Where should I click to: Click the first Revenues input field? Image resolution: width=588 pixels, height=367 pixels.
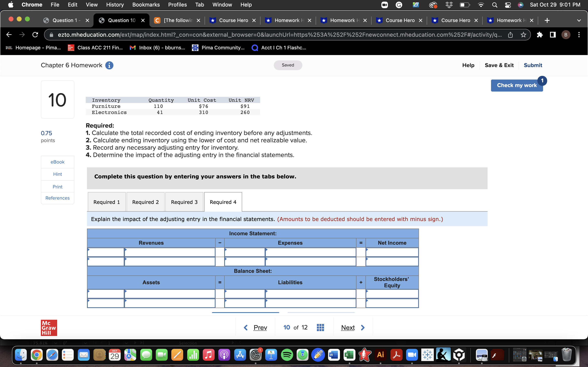105,252
